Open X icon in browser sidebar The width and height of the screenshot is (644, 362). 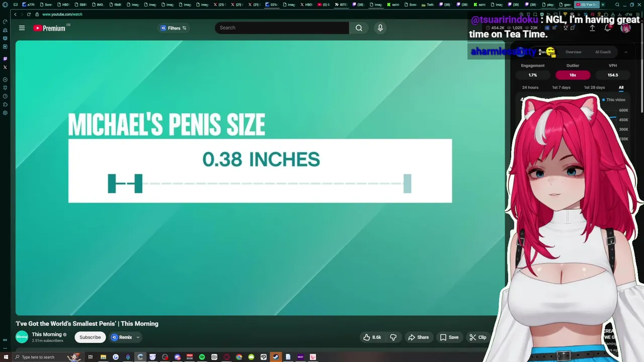(5, 67)
